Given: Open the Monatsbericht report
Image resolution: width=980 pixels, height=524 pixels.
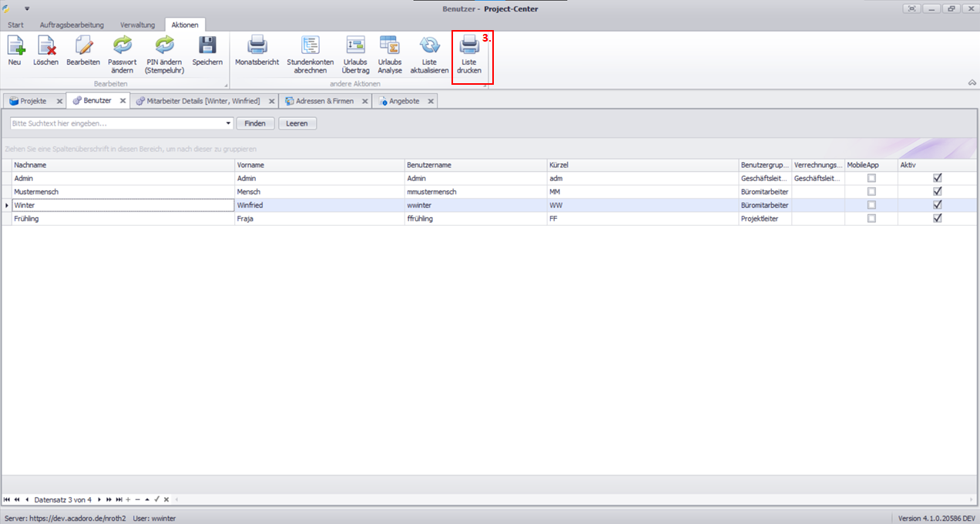Looking at the screenshot, I should 257,45.
